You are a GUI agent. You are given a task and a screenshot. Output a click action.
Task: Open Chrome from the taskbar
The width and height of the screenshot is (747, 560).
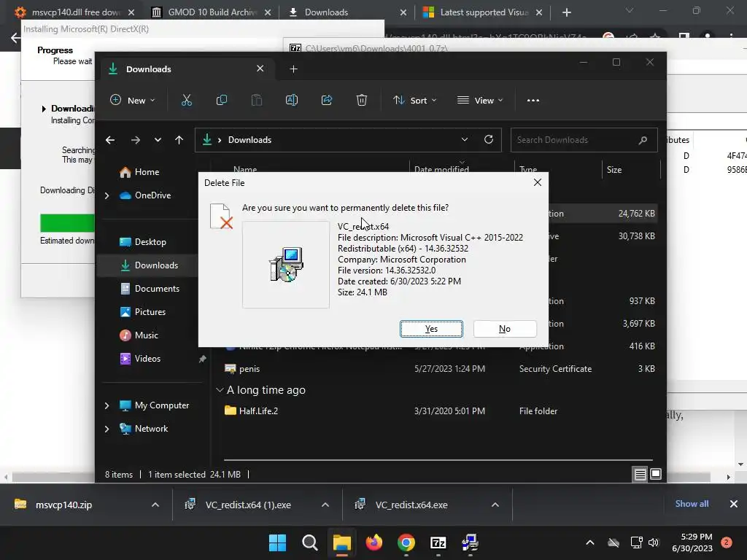(x=406, y=542)
